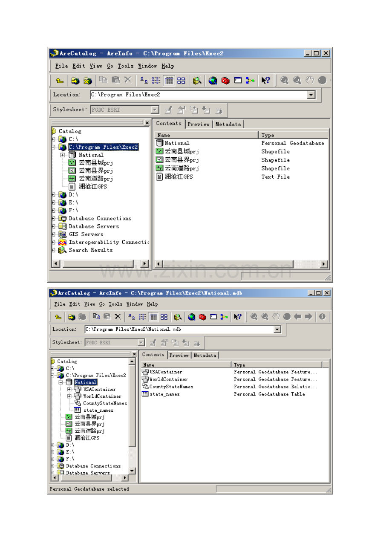Select Interoperability Connections in Exec2 window tree
Screen dimensions: 392x555
point(109,242)
